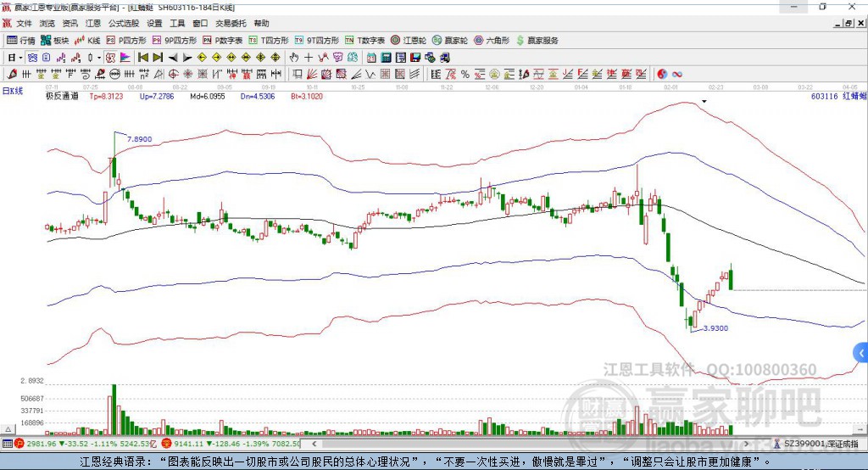Open the 资讯 menu
This screenshot has height=470, width=868.
(x=70, y=23)
